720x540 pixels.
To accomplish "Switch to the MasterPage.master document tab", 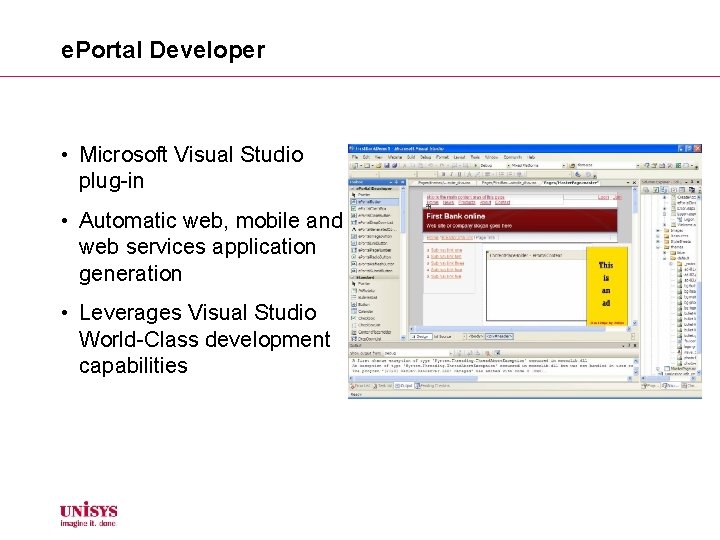I will coord(571,183).
